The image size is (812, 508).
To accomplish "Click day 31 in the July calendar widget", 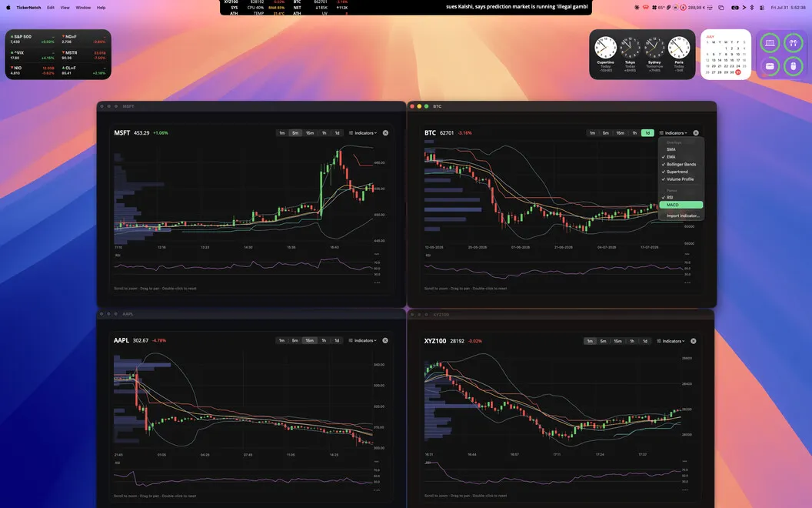I will (738, 72).
